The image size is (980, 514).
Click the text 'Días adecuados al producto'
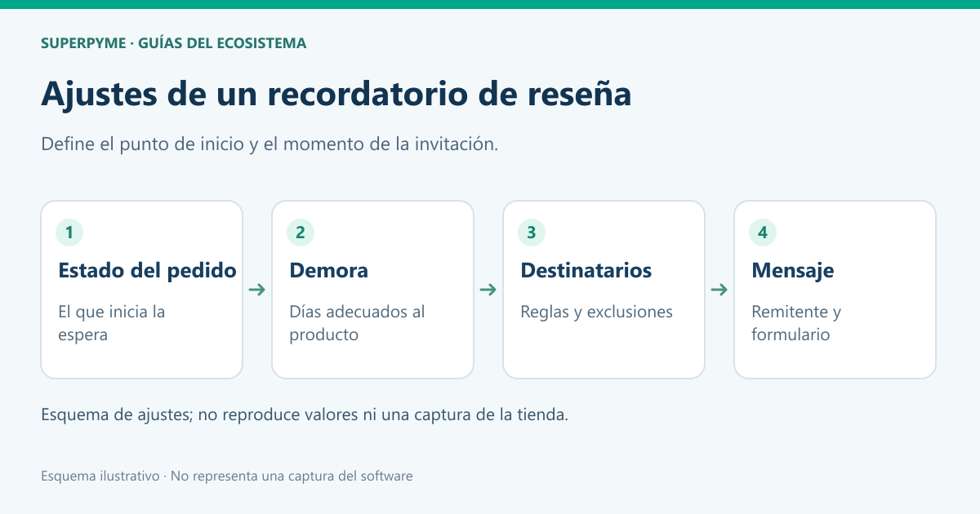pos(357,323)
